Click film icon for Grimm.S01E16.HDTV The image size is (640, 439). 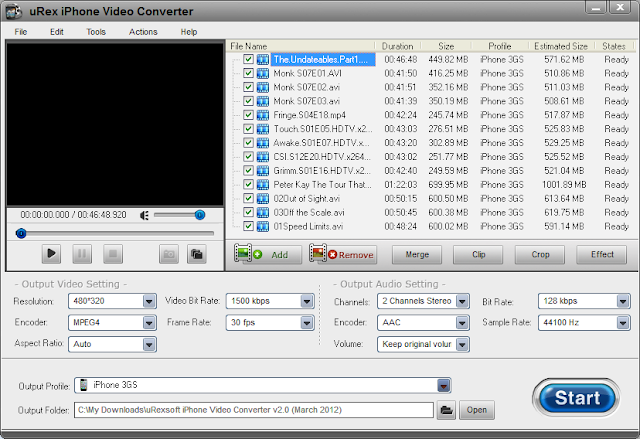(x=262, y=171)
